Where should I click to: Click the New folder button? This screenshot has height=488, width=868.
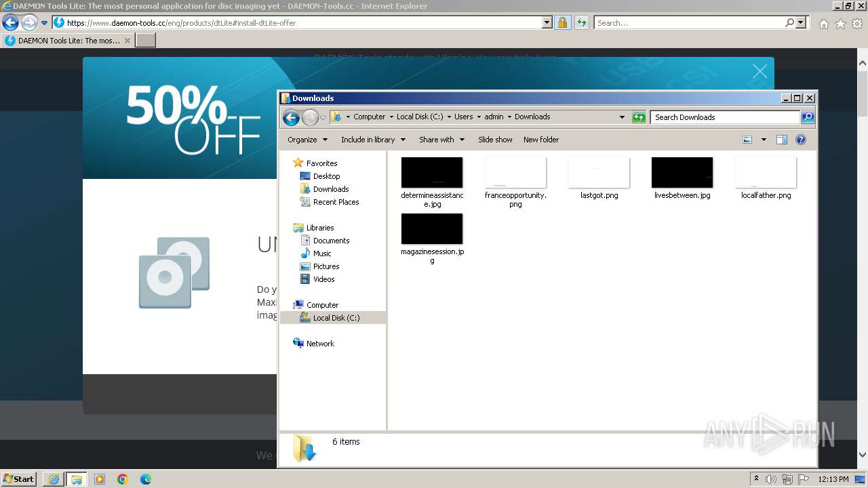point(541,140)
